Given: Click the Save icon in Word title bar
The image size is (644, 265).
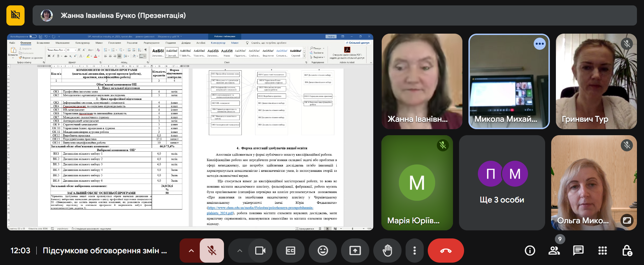Looking at the screenshot, I should [40, 36].
